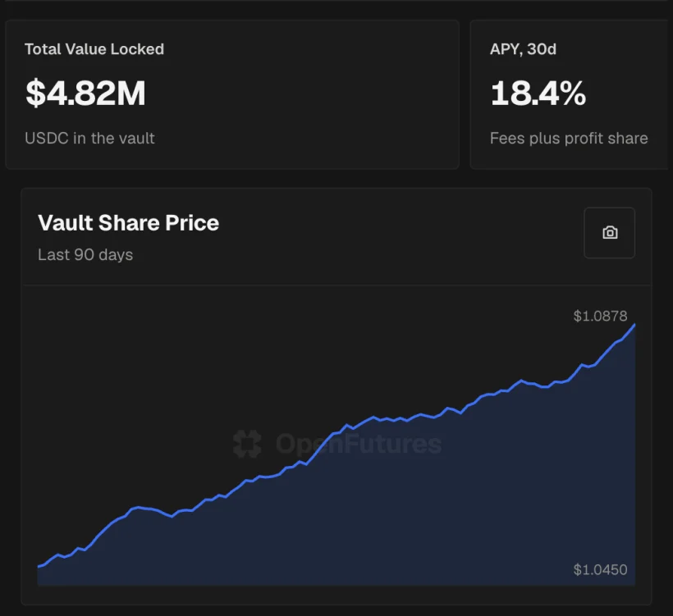Select the Total Value Locked heading

[94, 49]
